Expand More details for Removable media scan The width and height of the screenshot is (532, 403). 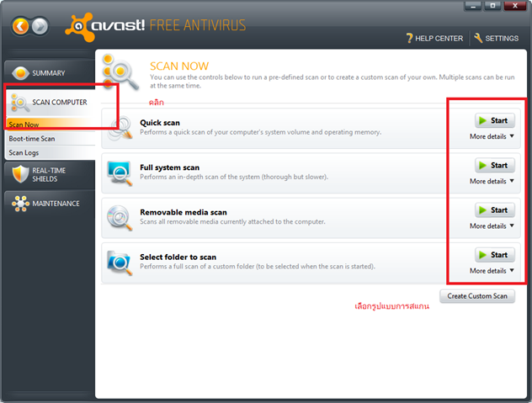492,225
